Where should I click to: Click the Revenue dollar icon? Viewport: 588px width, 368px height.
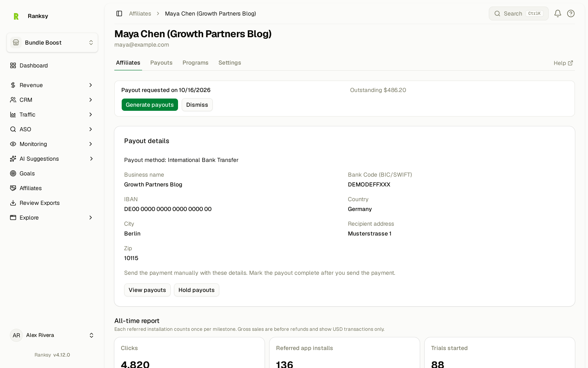[x=13, y=85]
